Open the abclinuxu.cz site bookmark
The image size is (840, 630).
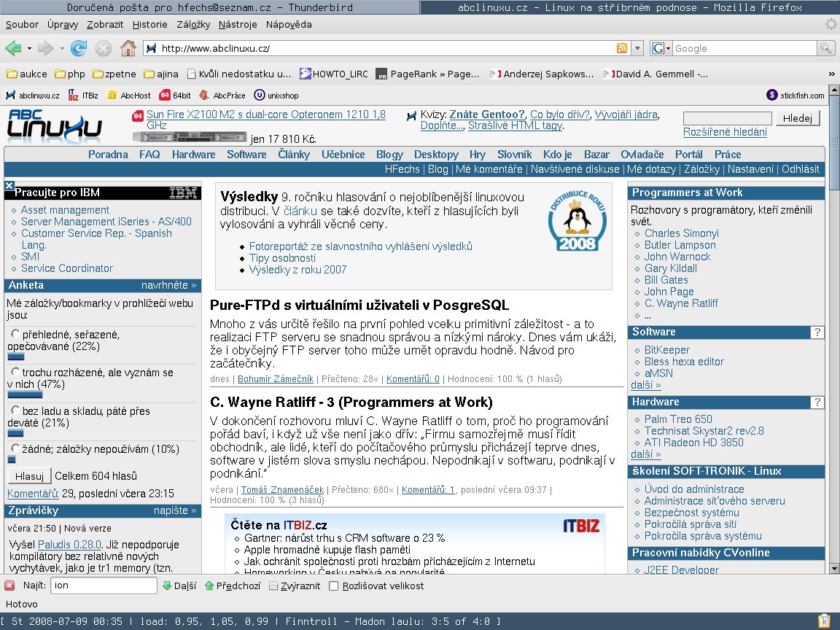[x=33, y=96]
